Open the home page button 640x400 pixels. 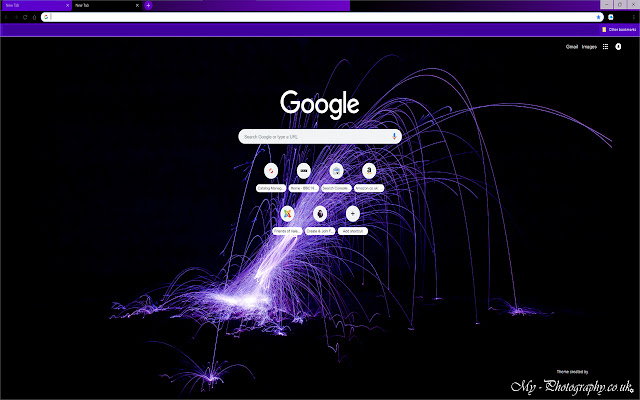(x=34, y=17)
